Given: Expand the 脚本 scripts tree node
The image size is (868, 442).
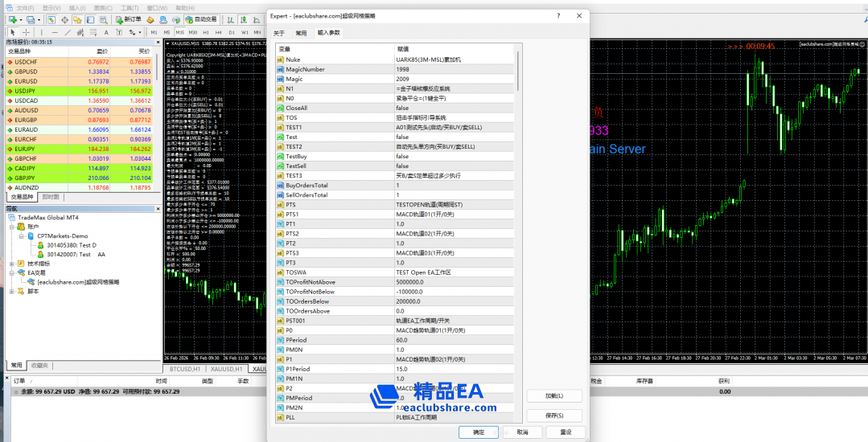Looking at the screenshot, I should (11, 292).
